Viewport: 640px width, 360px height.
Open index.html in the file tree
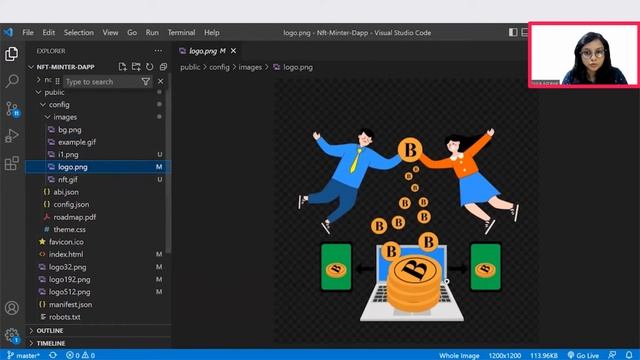pyautogui.click(x=66, y=254)
